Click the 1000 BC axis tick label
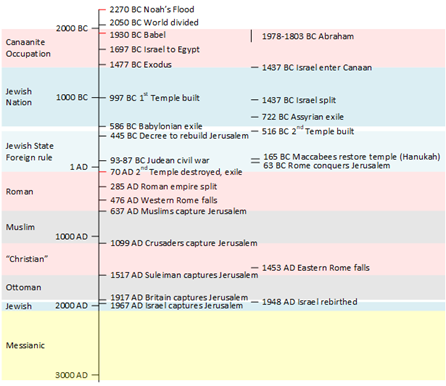Screen dimensions: 446x386 [72, 97]
